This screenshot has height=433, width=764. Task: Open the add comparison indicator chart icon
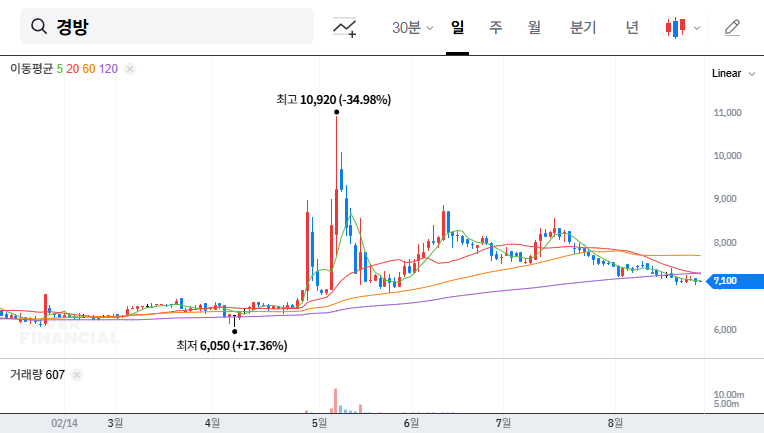[x=345, y=27]
